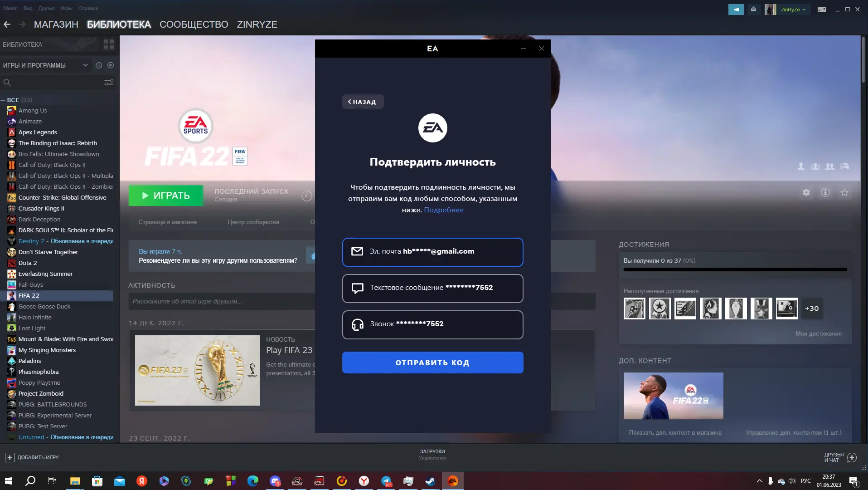Select phone call verification option
The width and height of the screenshot is (868, 490).
point(432,324)
